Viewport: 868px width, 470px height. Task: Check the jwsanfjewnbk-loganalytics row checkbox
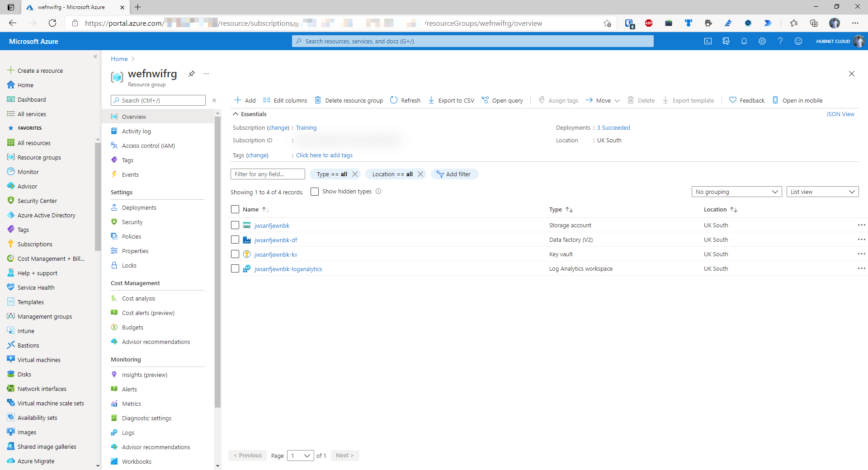[235, 268]
